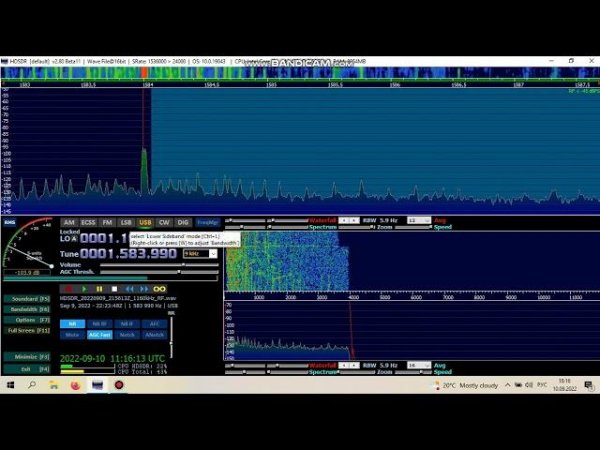Toggle the NB RF noise blanker
The image size is (600, 450).
tap(99, 324)
